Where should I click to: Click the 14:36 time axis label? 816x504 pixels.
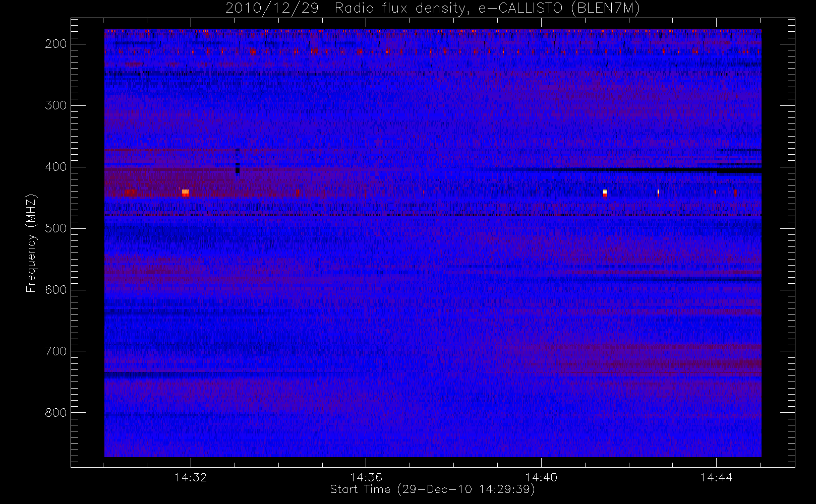coord(366,477)
